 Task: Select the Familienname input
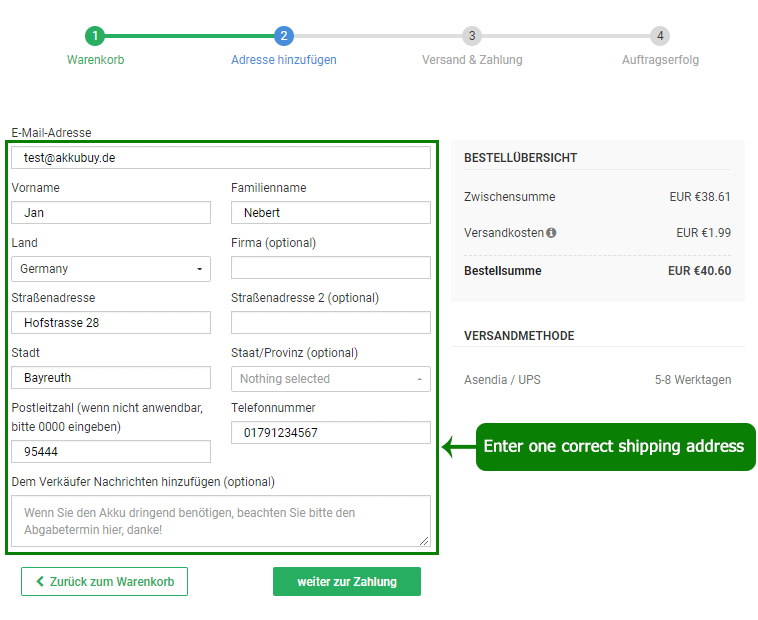330,213
